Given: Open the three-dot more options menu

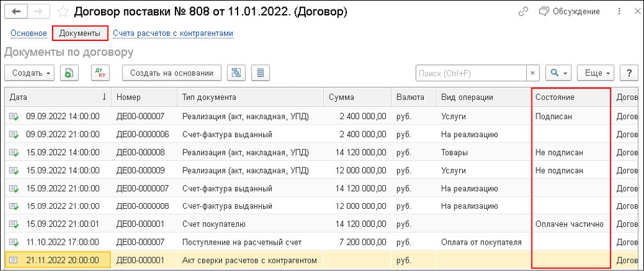Looking at the screenshot, I should coord(619,12).
